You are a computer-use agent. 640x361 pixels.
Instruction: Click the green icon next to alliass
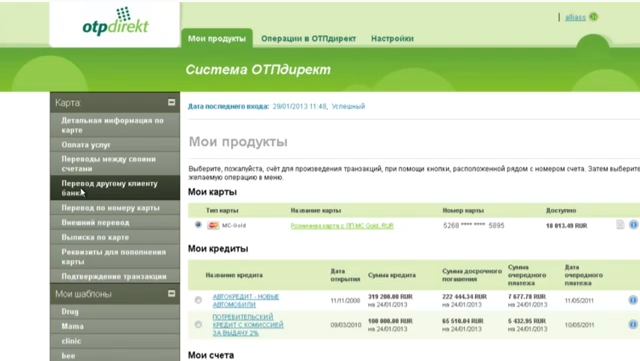point(593,17)
